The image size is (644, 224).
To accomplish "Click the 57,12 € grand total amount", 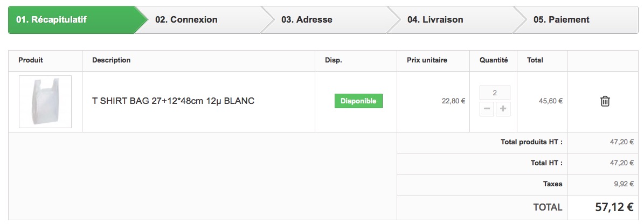I will point(611,207).
